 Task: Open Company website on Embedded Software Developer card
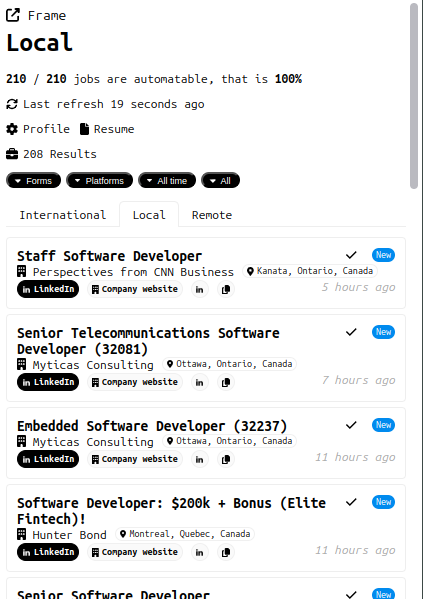[x=135, y=459]
